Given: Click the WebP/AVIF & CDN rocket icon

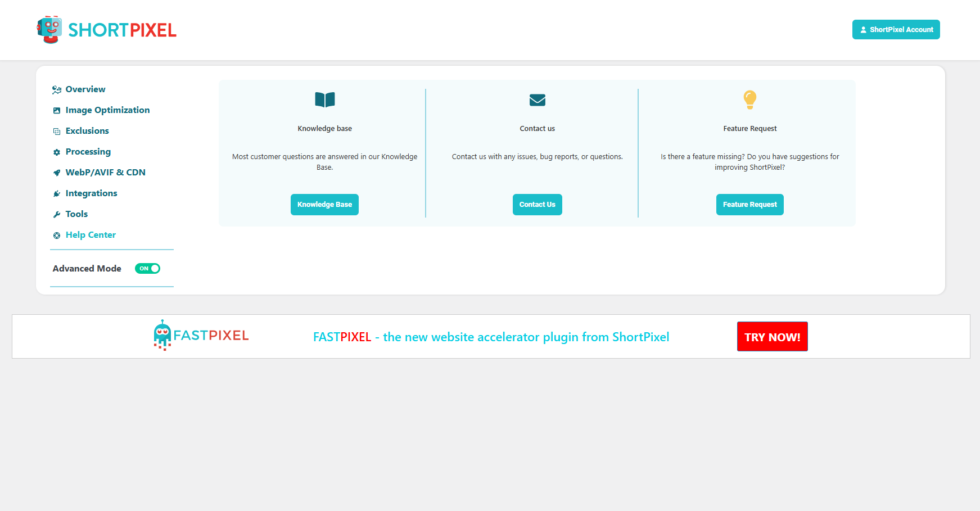Looking at the screenshot, I should (x=57, y=173).
